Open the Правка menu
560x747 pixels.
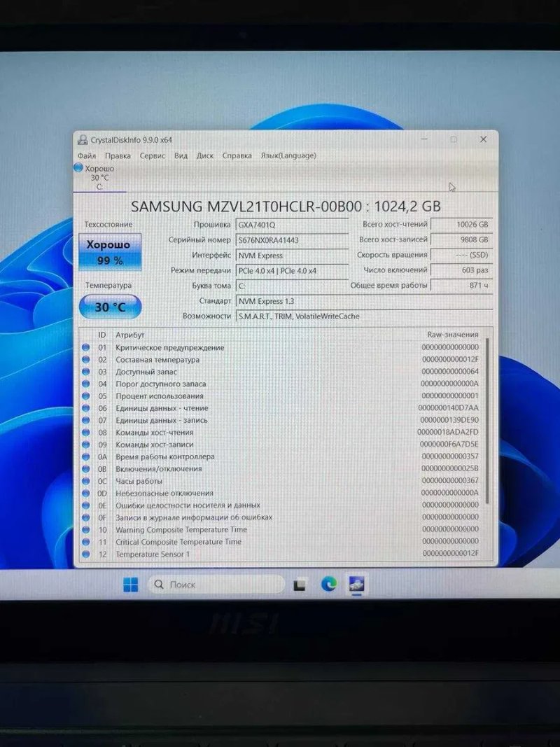(x=118, y=156)
